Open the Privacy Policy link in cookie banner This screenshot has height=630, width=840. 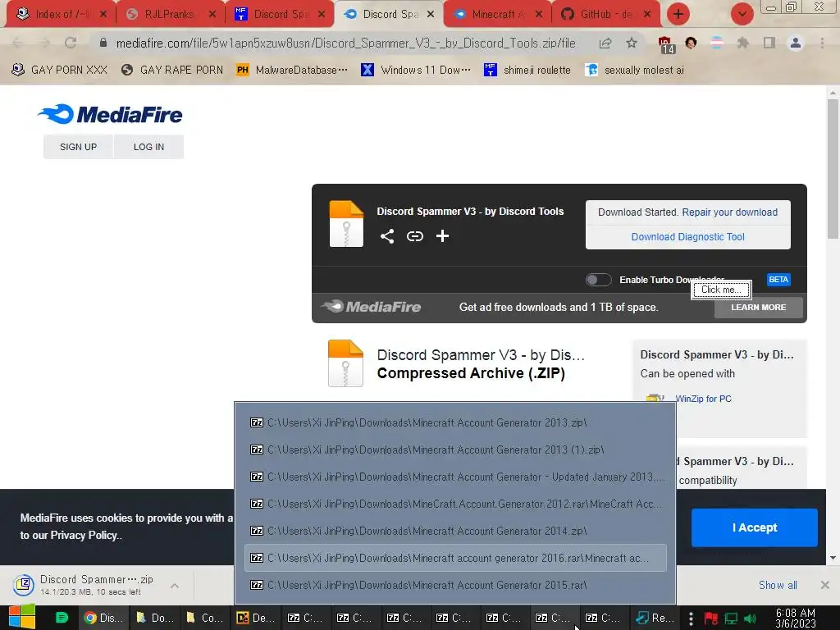pos(84,535)
